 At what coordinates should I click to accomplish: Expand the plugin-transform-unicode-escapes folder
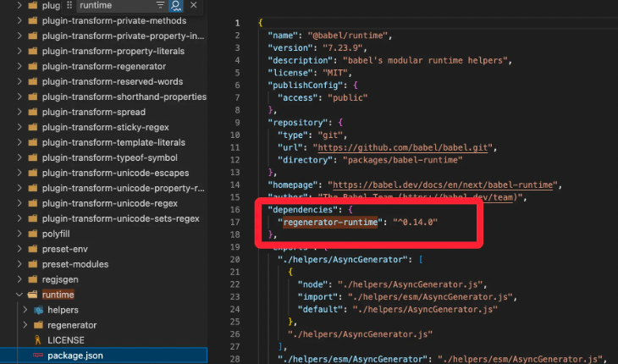pos(19,173)
